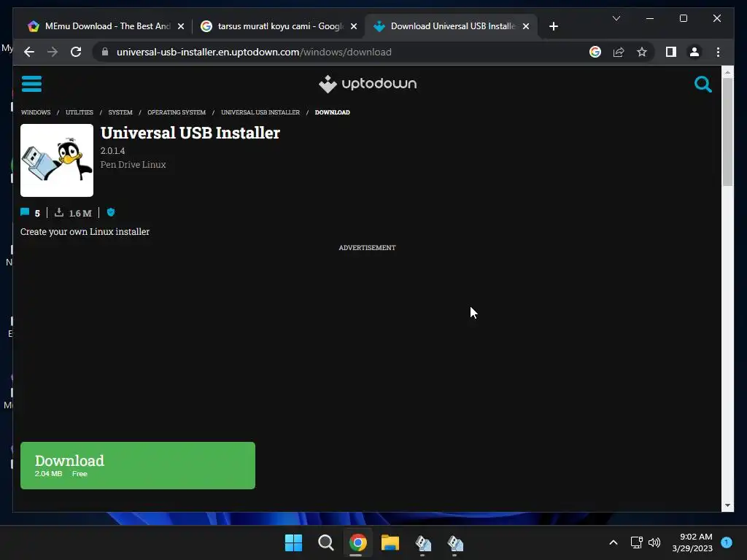Click the OPERATING SYSTEM breadcrumb link
Image resolution: width=747 pixels, height=560 pixels.
click(x=177, y=112)
